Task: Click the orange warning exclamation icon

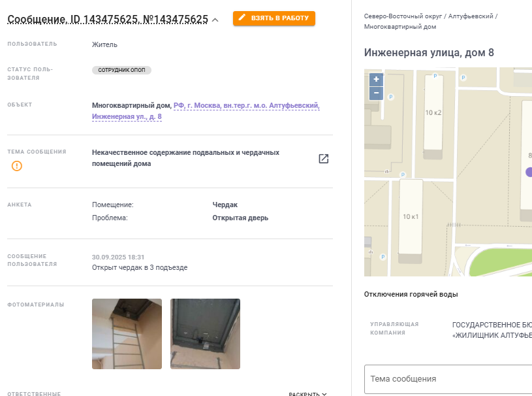Action: [x=16, y=166]
